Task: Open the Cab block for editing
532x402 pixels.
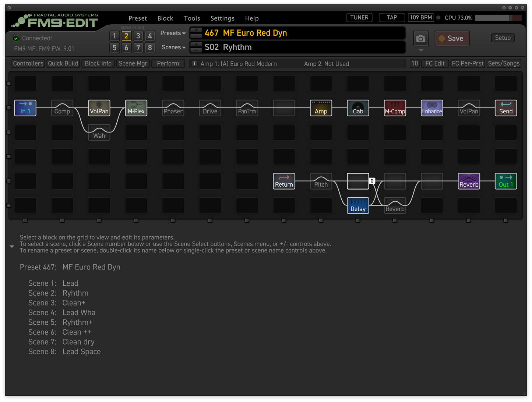Action: (357, 108)
